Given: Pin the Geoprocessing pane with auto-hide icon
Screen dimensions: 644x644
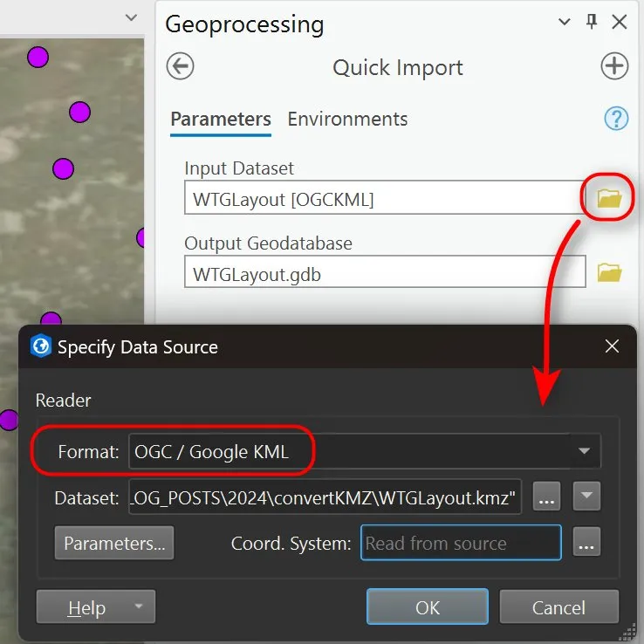Looking at the screenshot, I should click(x=592, y=21).
